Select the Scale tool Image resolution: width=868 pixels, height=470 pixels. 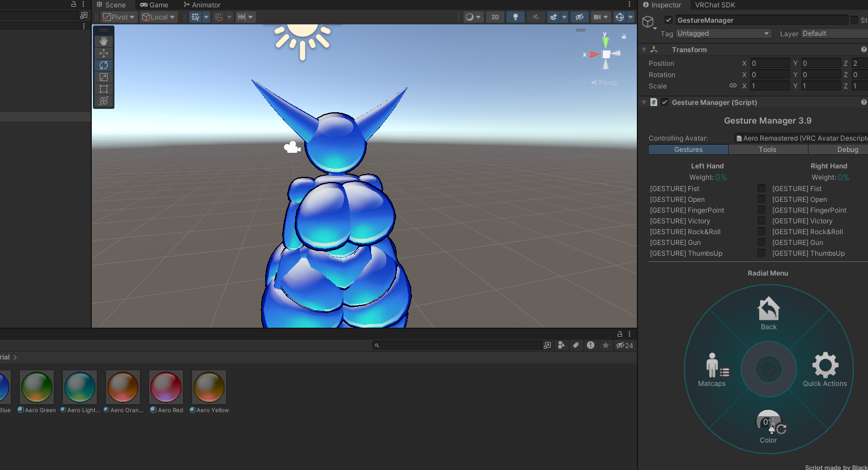pos(104,77)
